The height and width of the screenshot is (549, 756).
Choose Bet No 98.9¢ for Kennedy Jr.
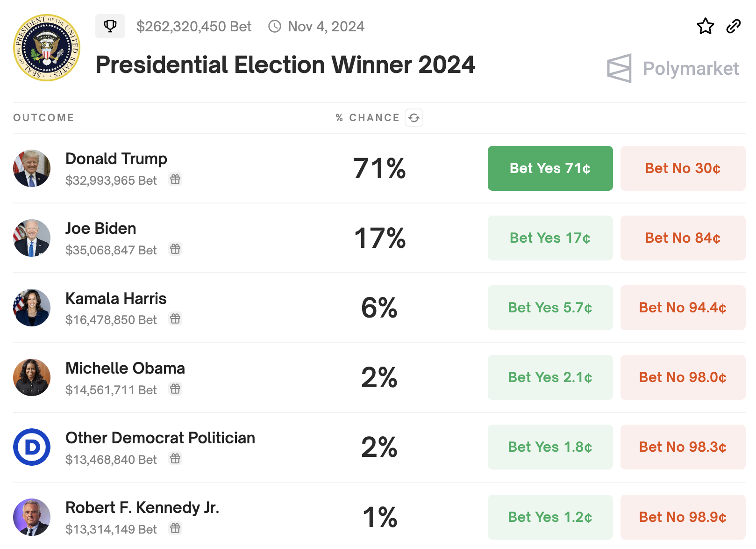pyautogui.click(x=683, y=517)
